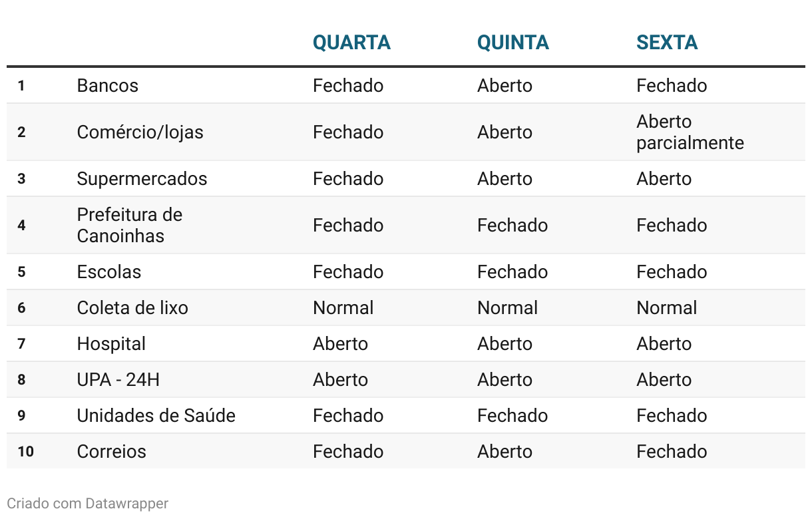Image resolution: width=812 pixels, height=519 pixels.
Task: Click row number 10
Action: (x=26, y=452)
